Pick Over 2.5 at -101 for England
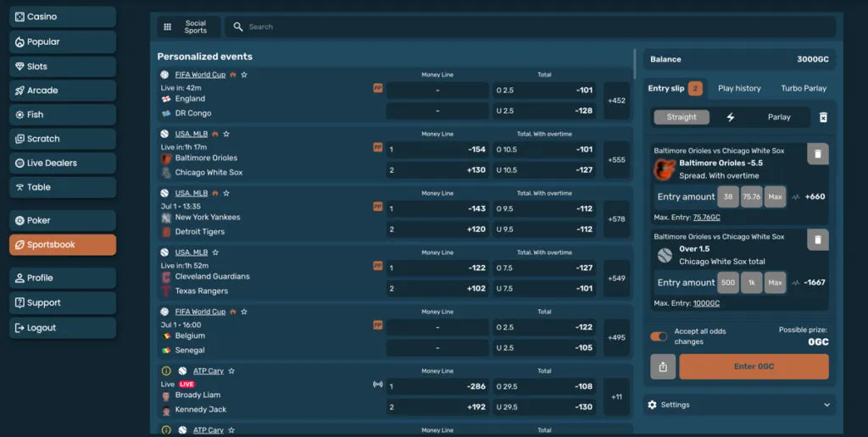 pyautogui.click(x=544, y=90)
